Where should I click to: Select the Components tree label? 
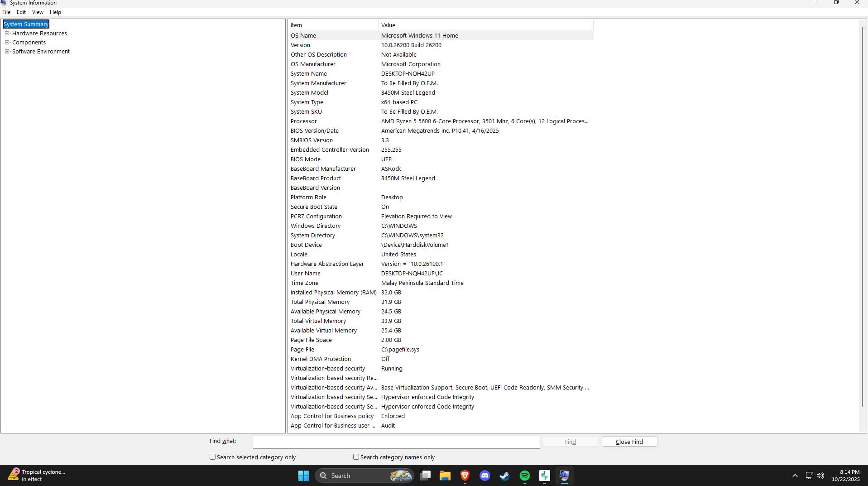(x=29, y=43)
